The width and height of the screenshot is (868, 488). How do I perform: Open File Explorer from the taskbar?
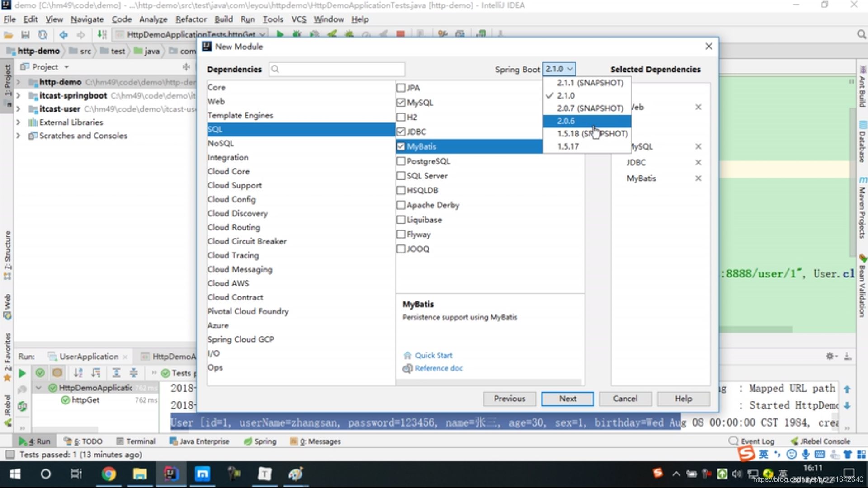(140, 474)
